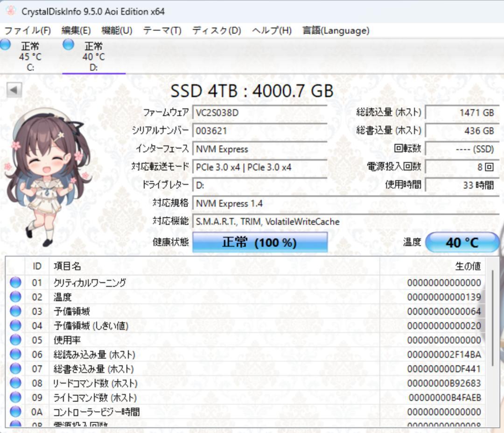Open the 言語(Language) menu

[x=335, y=30]
